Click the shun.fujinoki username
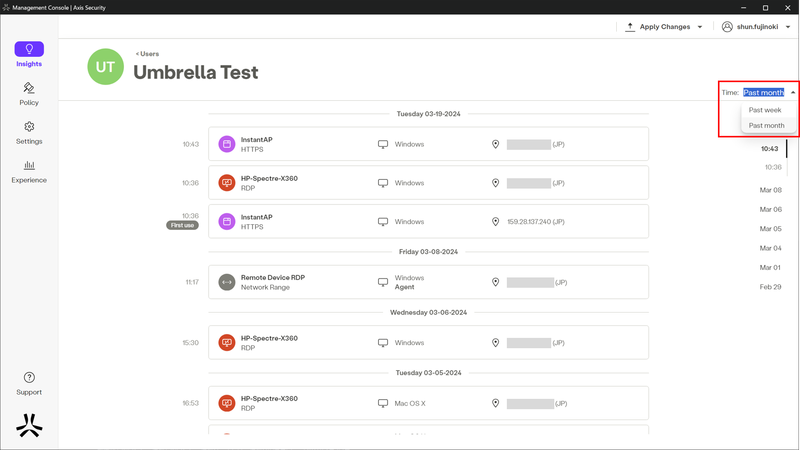The height and width of the screenshot is (450, 800). coord(757,27)
